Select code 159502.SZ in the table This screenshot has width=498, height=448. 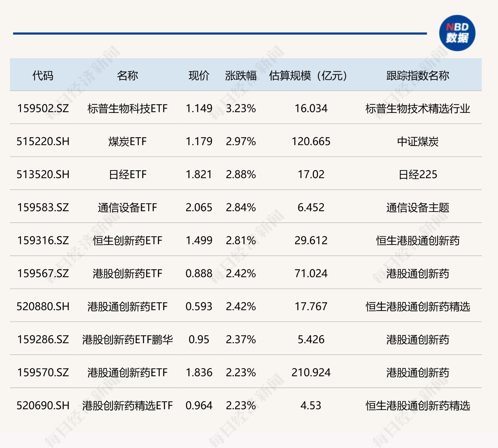click(x=43, y=108)
